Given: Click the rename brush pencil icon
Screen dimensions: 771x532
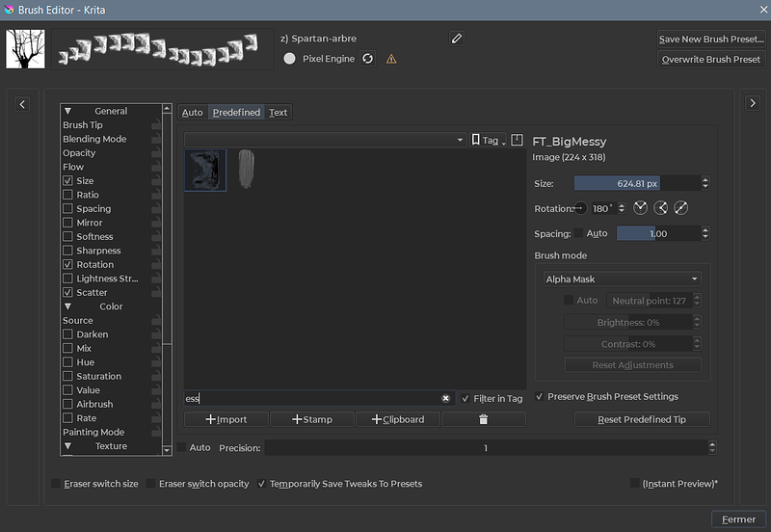Looking at the screenshot, I should tap(456, 39).
